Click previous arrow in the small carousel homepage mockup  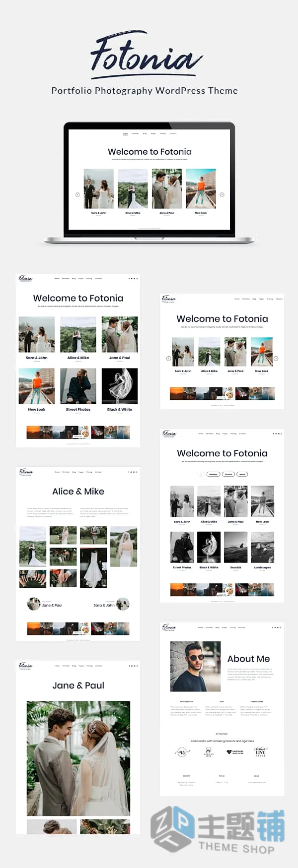pos(168,358)
